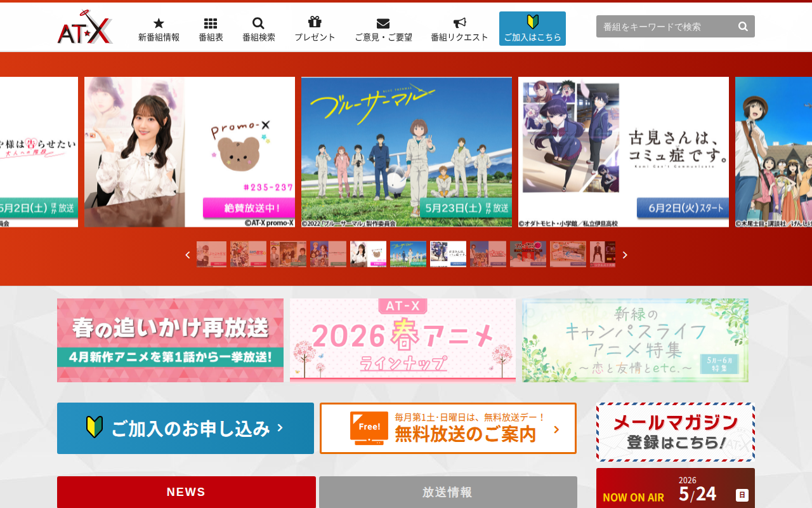812x508 pixels.
Task: Open the ブルーサーマル main banner
Action: point(407,152)
